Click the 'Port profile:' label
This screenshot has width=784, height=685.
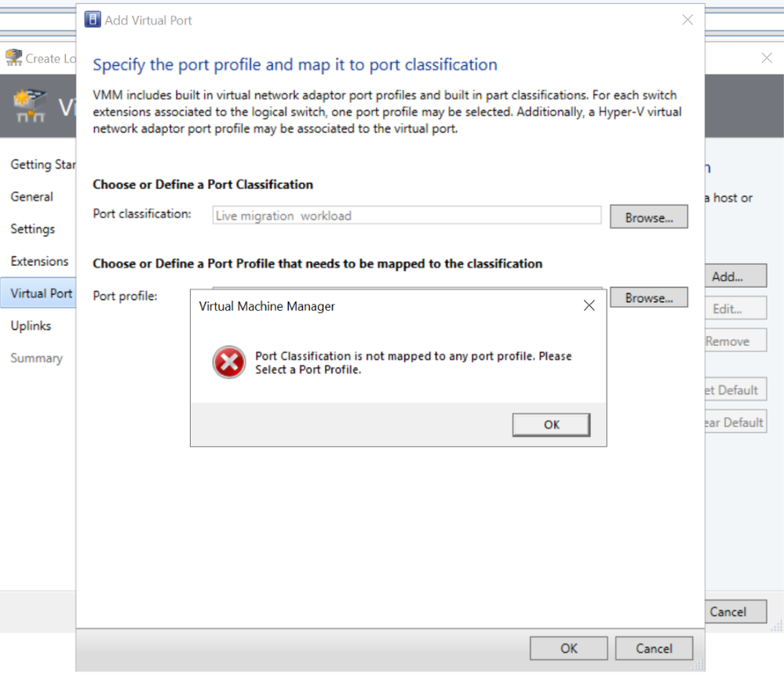click(125, 296)
